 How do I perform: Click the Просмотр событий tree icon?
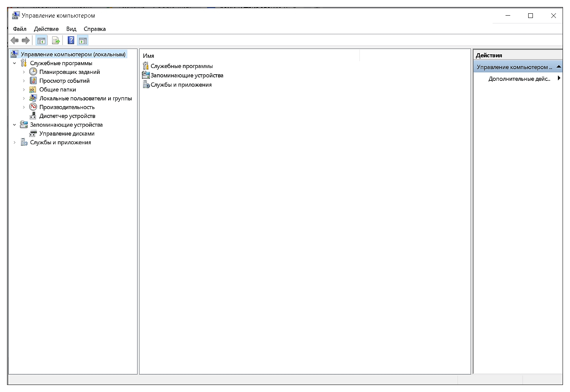point(33,81)
